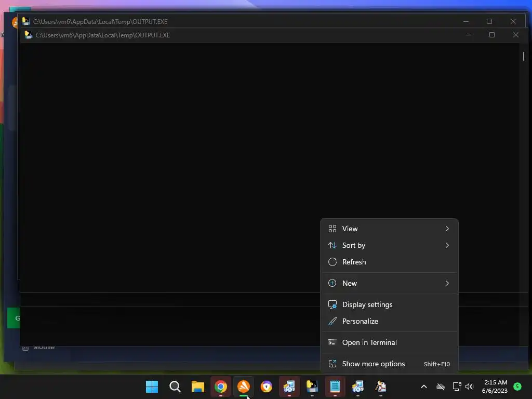The height and width of the screenshot is (399, 532).
Task: Click the front OUTPUT.EXE title bar icon
Action: pyautogui.click(x=29, y=35)
